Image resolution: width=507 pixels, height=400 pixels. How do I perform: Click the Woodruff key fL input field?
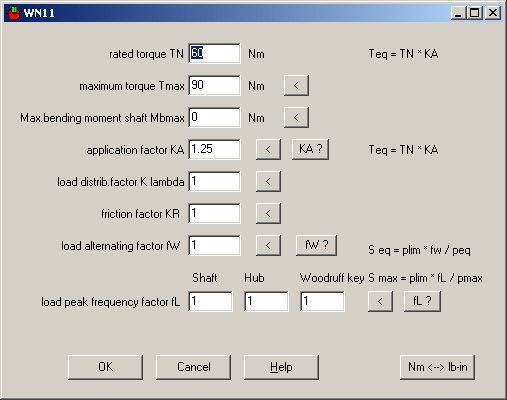(x=322, y=301)
